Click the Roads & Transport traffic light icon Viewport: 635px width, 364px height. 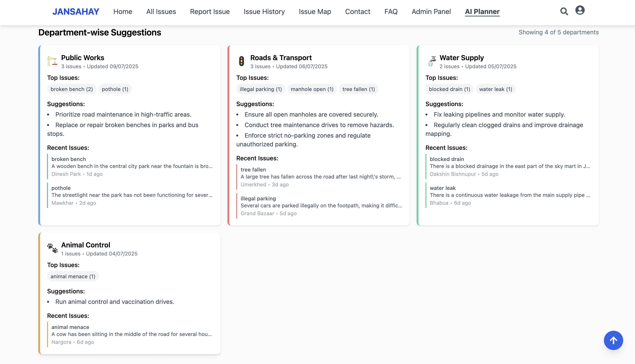click(x=242, y=61)
